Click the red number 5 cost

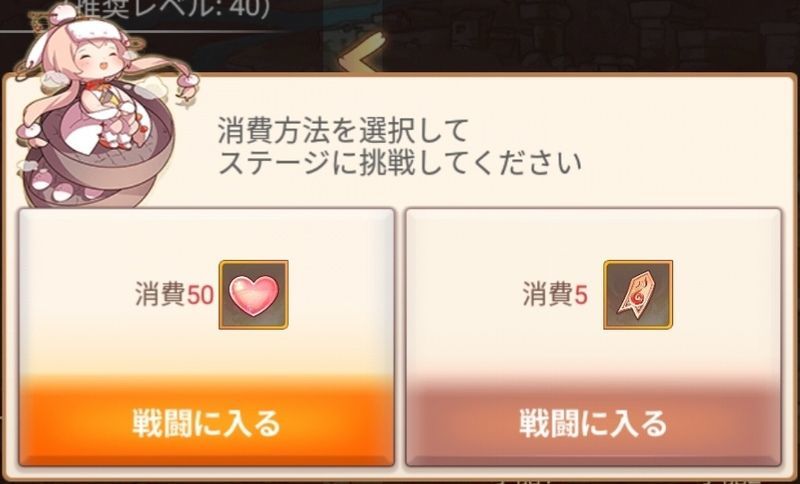[581, 295]
